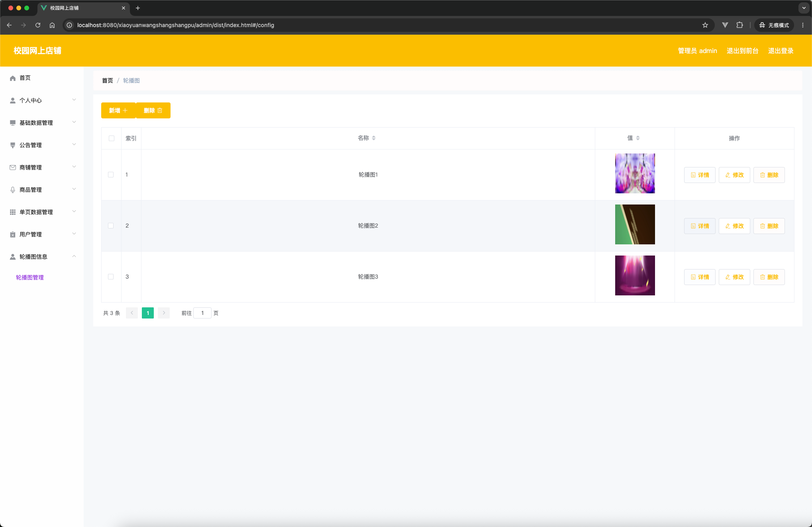Click the clipboard icon beside 用户管理

pyautogui.click(x=13, y=234)
